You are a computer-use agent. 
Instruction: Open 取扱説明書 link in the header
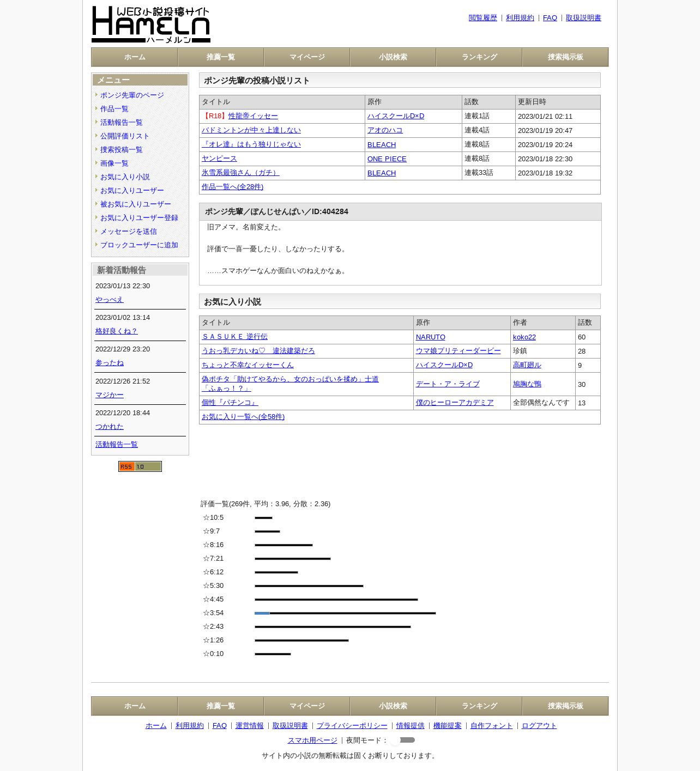tap(583, 18)
